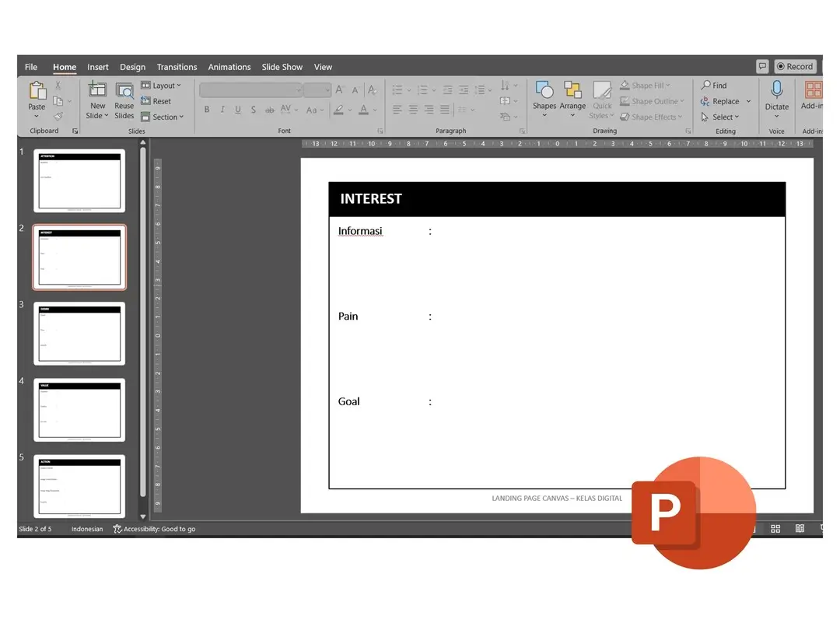This screenshot has height=630, width=840.
Task: Click Replace in the Editing group
Action: [720, 101]
